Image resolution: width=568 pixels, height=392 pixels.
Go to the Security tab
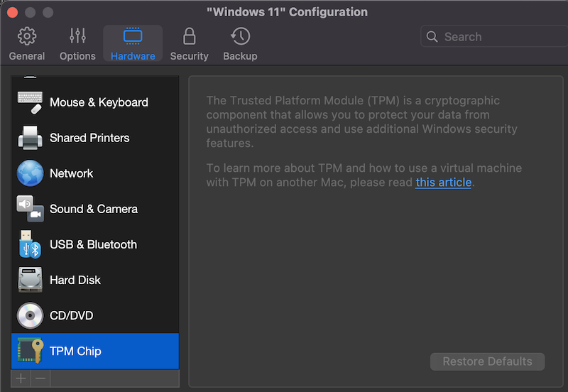189,44
